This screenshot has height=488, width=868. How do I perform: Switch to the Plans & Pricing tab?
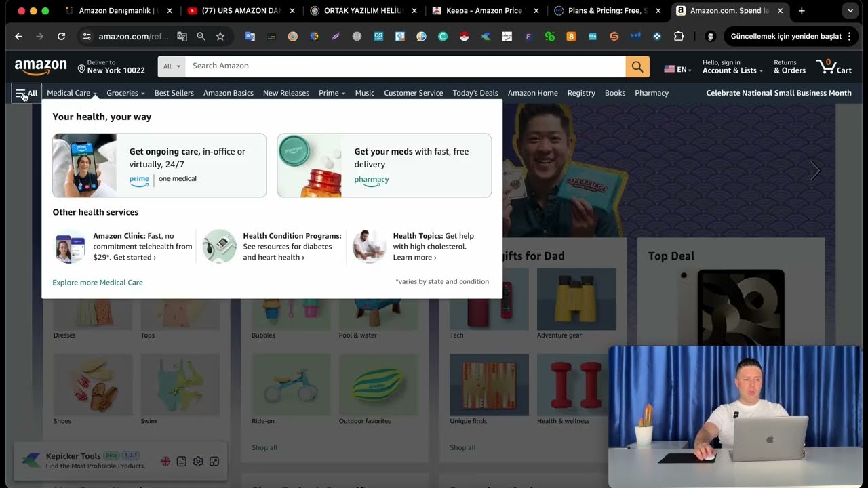606,11
